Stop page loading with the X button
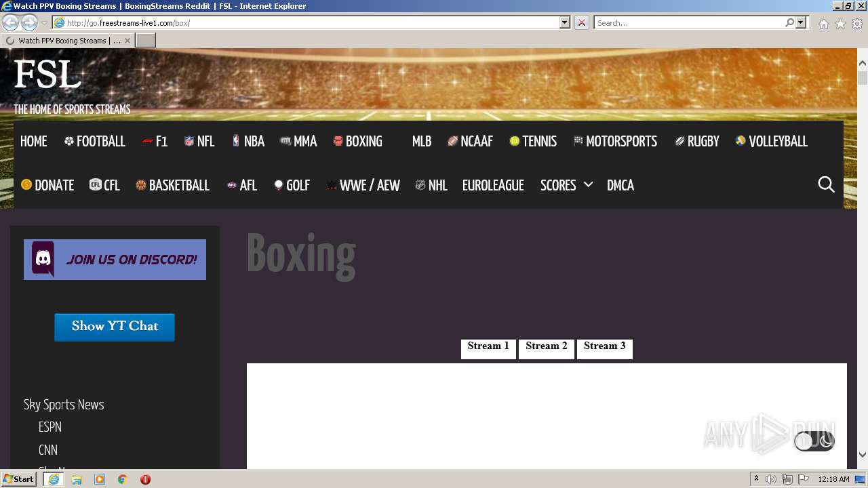868x488 pixels. [582, 22]
